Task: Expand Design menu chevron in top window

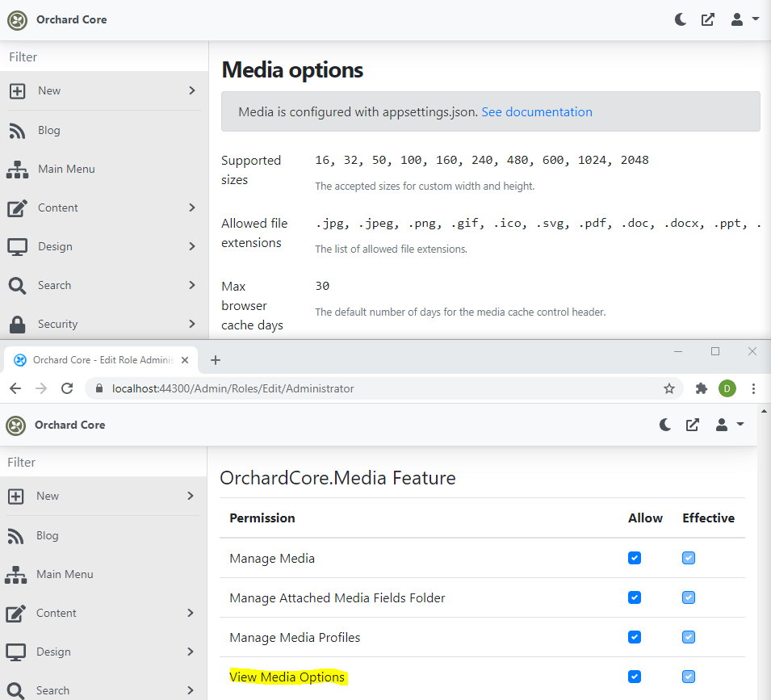Action: tap(192, 246)
